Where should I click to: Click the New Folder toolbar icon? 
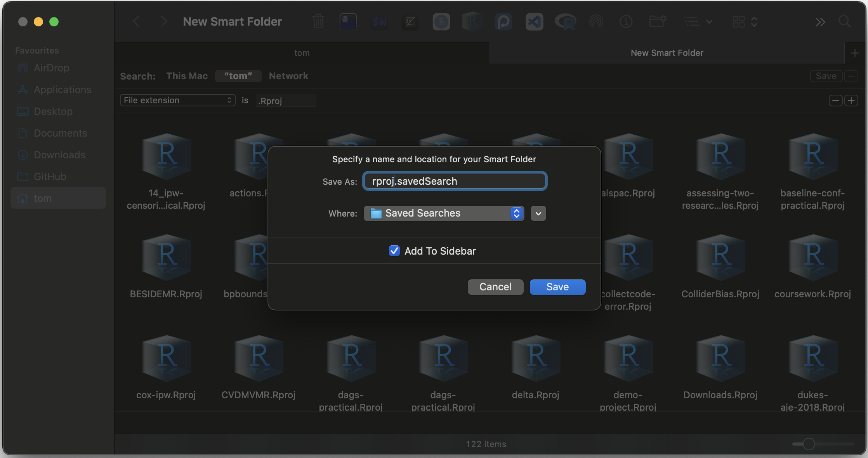click(x=658, y=22)
